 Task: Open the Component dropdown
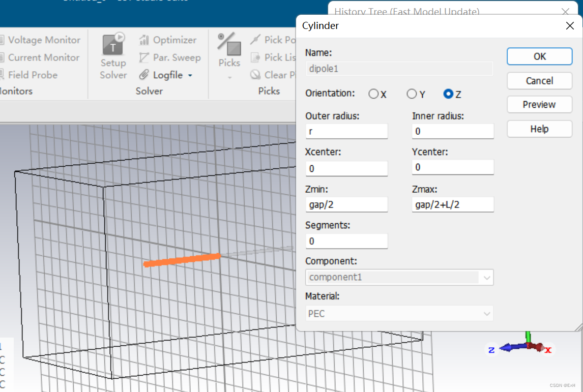[x=399, y=277]
